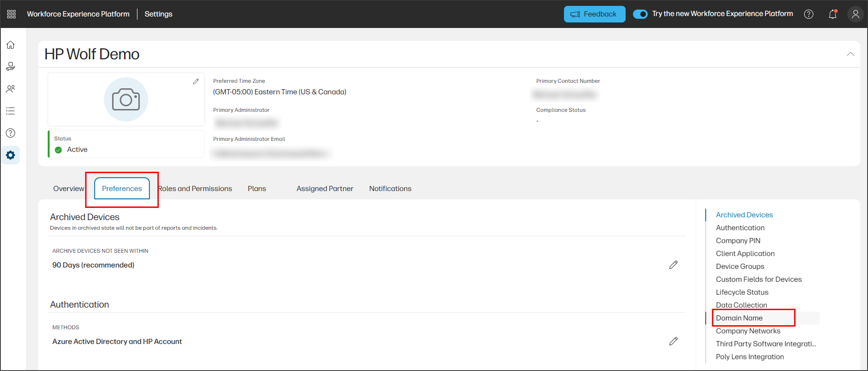Jump to Company PIN section
Image resolution: width=868 pixels, height=371 pixels.
(738, 241)
